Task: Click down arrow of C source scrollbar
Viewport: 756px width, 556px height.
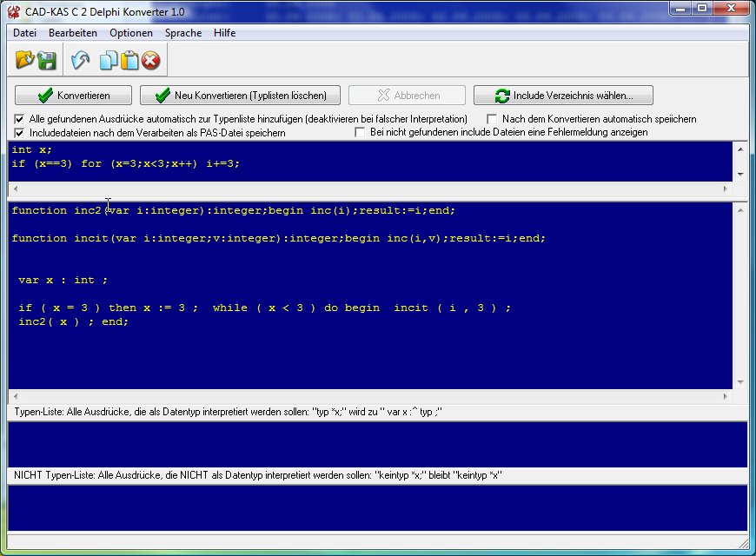Action: click(740, 174)
